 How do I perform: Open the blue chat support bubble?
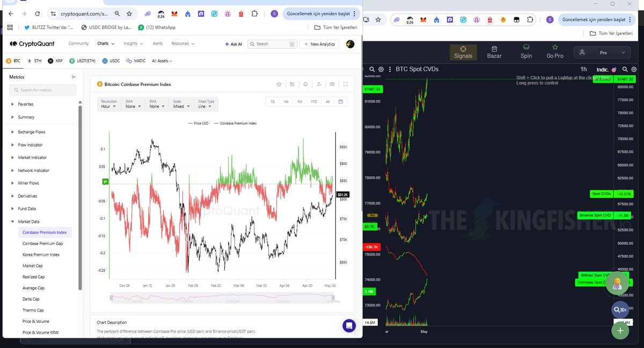(349, 325)
